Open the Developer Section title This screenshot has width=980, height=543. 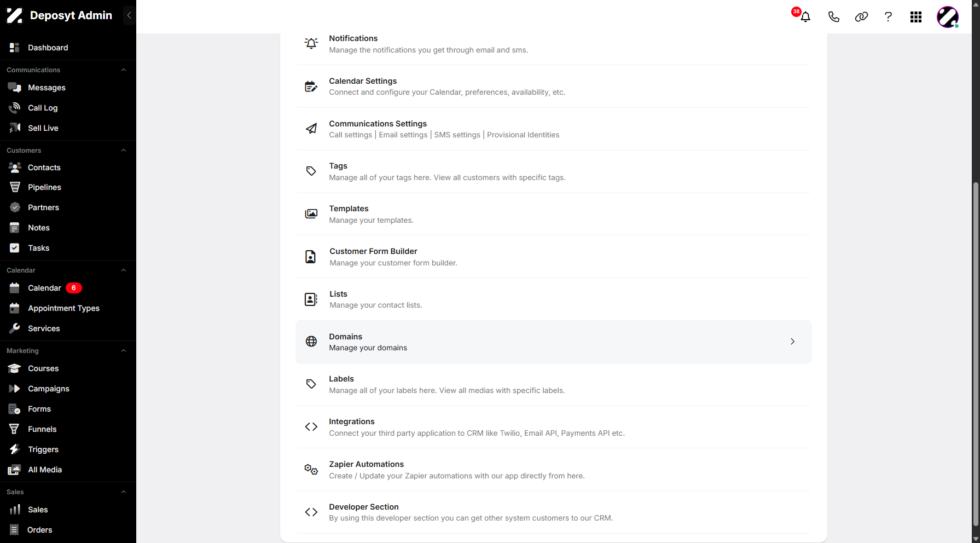click(364, 507)
